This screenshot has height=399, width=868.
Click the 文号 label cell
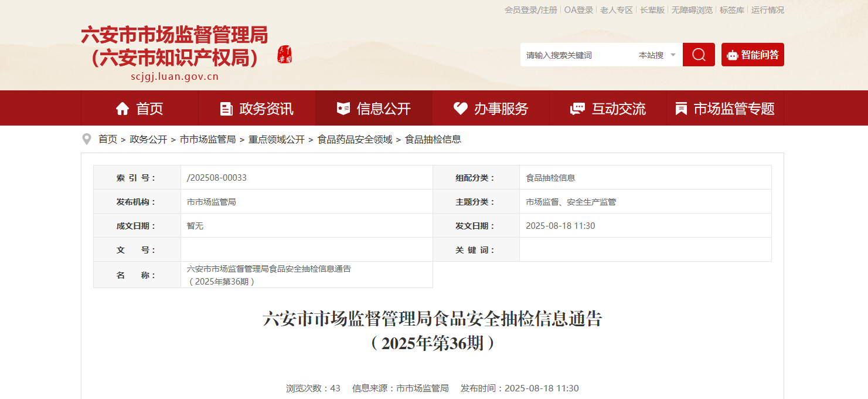click(x=137, y=249)
